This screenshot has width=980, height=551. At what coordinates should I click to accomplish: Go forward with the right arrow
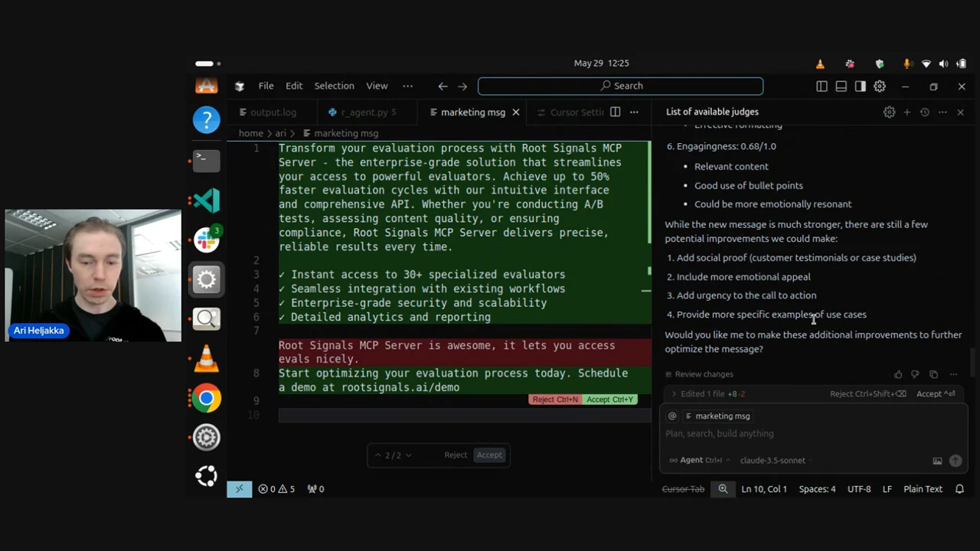pyautogui.click(x=462, y=86)
